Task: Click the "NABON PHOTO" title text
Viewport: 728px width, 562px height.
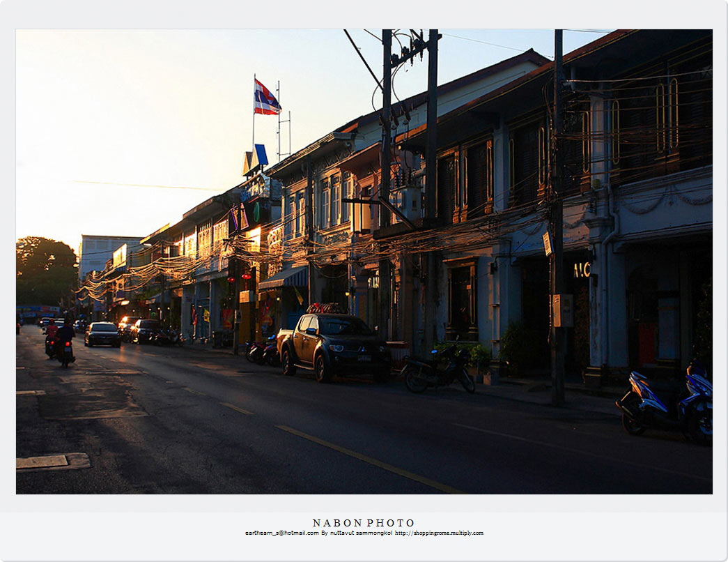Action: pos(364,523)
